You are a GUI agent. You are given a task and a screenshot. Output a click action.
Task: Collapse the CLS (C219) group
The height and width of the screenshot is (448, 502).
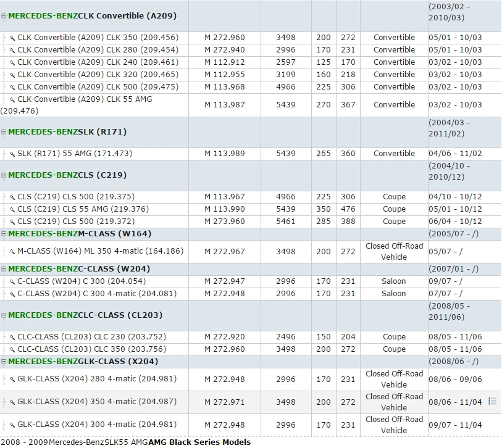click(4, 175)
